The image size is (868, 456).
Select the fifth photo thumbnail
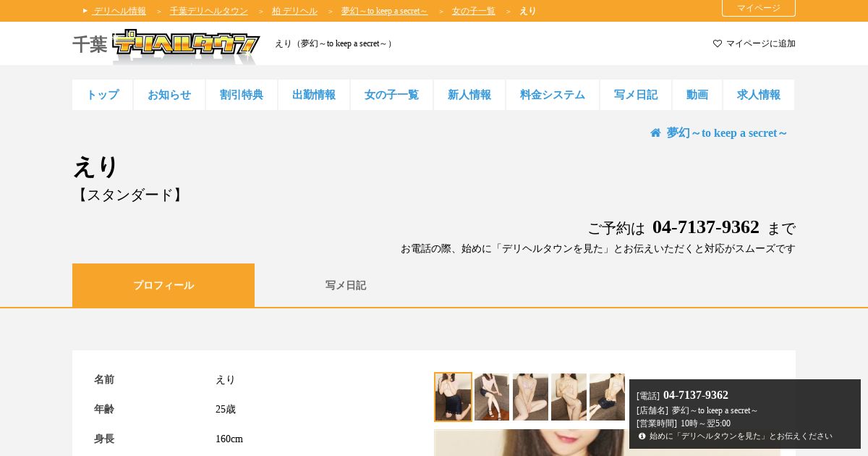tap(607, 397)
